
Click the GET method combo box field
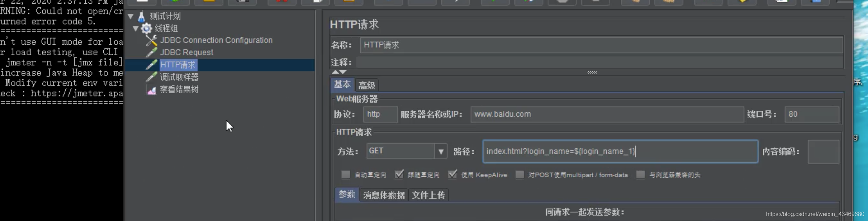400,151
